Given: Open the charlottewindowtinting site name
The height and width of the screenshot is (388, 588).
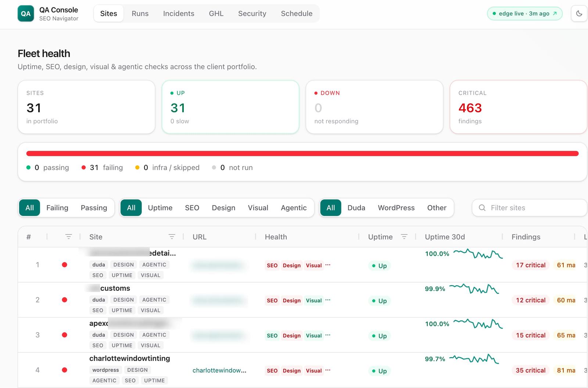Looking at the screenshot, I should (x=130, y=358).
